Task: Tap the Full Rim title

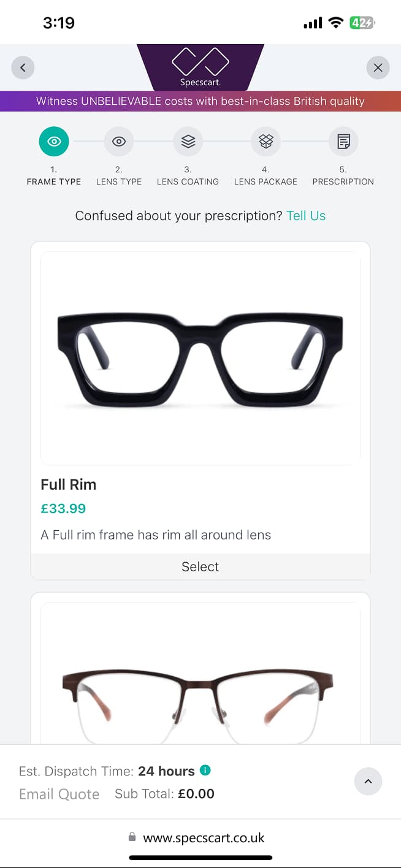Action: (69, 484)
